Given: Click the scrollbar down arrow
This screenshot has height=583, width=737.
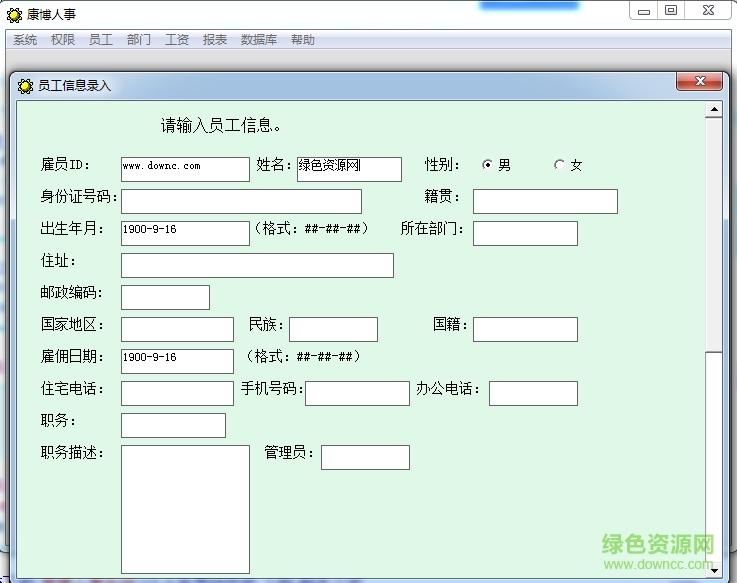Looking at the screenshot, I should tap(713, 570).
